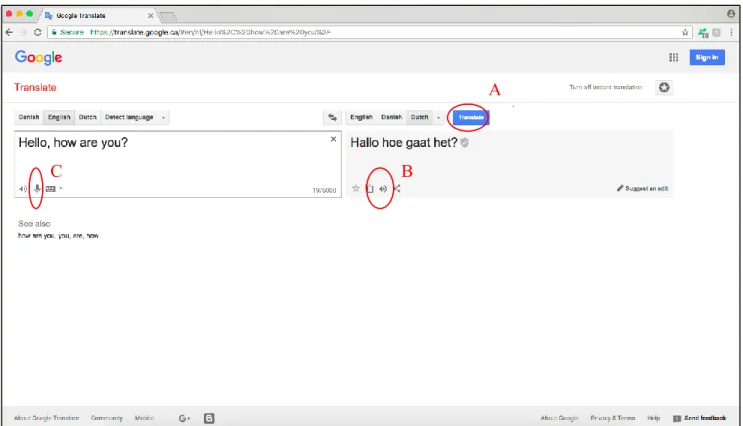Click Turn off instant translation

coord(606,87)
